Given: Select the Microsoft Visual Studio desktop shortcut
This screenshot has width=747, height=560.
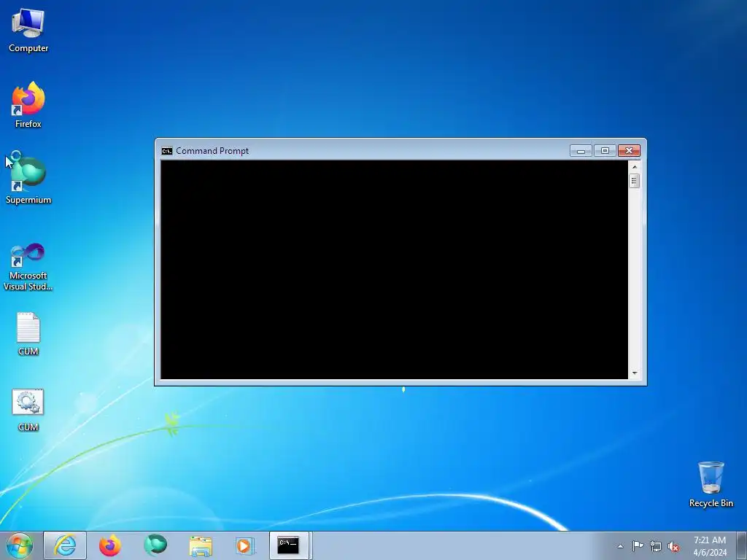Looking at the screenshot, I should (28, 267).
